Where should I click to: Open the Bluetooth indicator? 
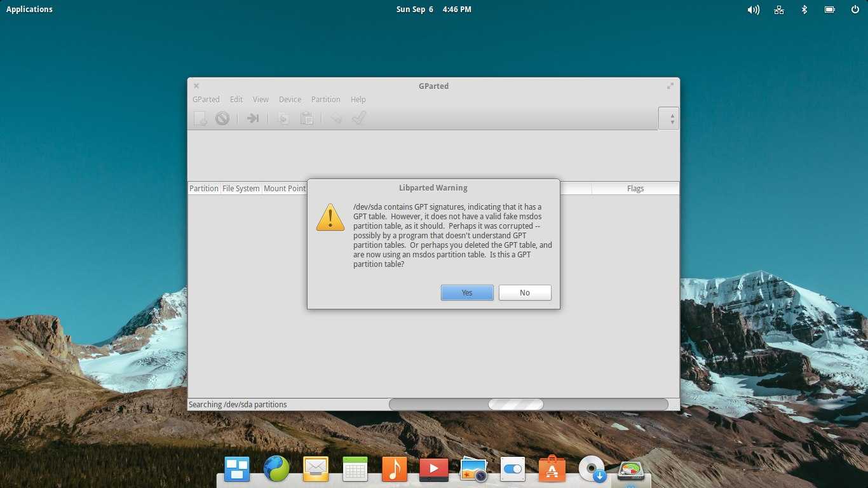click(x=804, y=10)
